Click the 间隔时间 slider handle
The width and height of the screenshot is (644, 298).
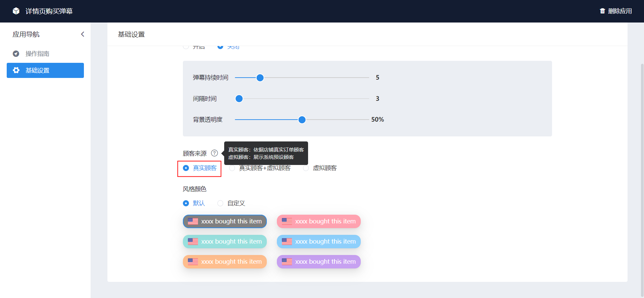[x=239, y=99]
